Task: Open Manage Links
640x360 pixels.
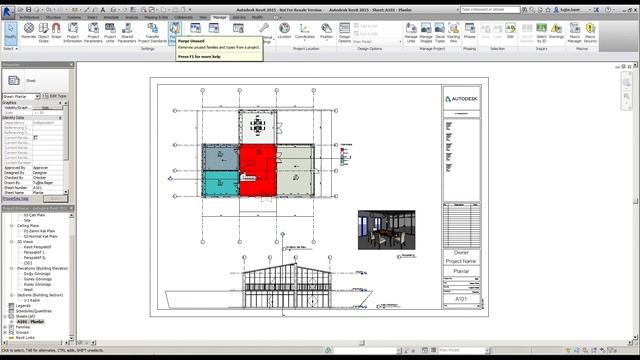Action: (x=411, y=32)
